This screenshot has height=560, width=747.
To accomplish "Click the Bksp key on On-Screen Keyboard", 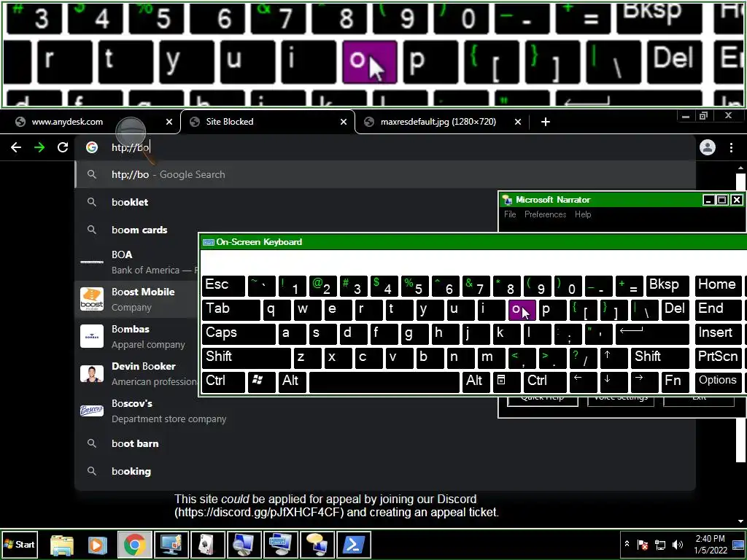I will pos(667,286).
